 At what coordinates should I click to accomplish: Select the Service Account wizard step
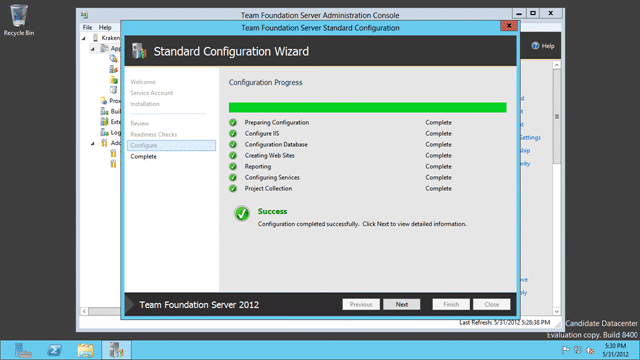[x=152, y=93]
